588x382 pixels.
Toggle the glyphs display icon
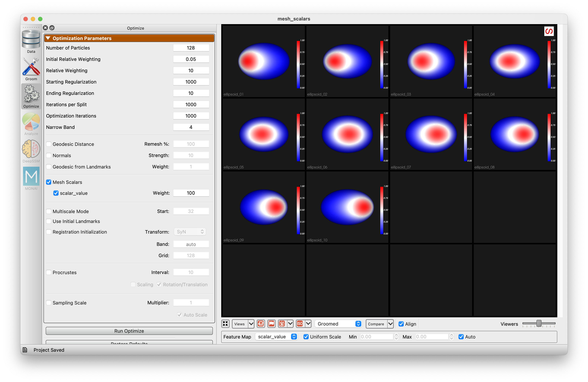(261, 324)
